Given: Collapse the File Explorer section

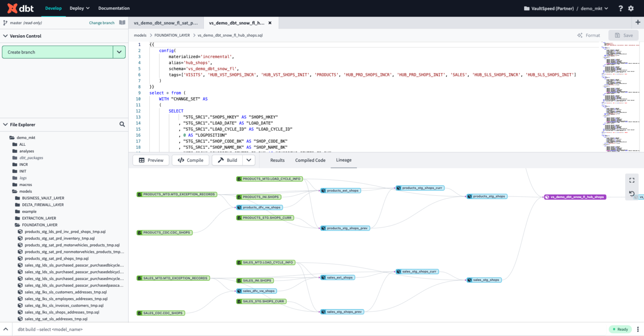Looking at the screenshot, I should tap(5, 125).
